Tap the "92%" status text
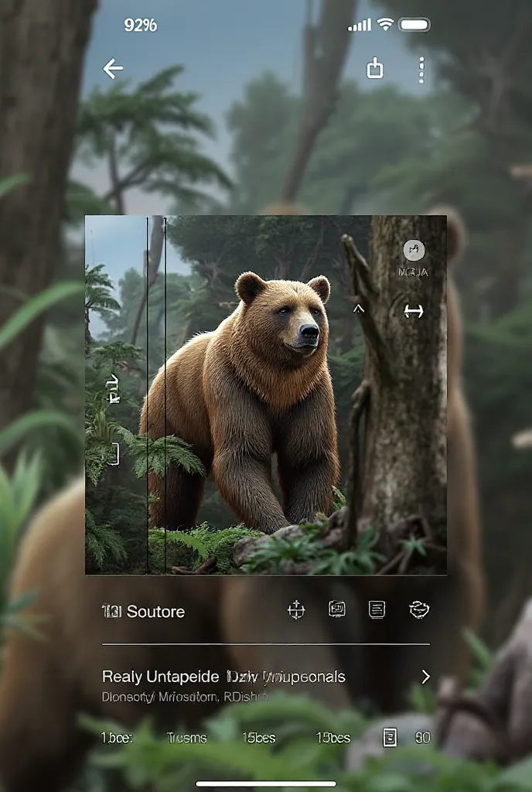532x792 pixels. pos(140,25)
